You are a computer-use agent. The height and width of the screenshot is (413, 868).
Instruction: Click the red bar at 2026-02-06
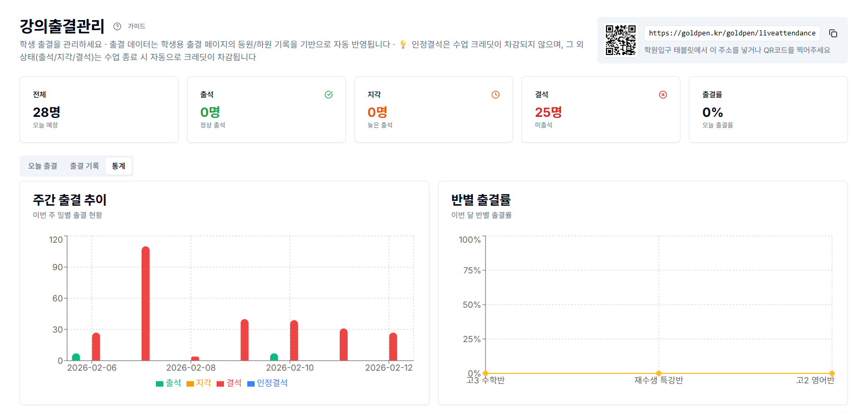point(96,346)
